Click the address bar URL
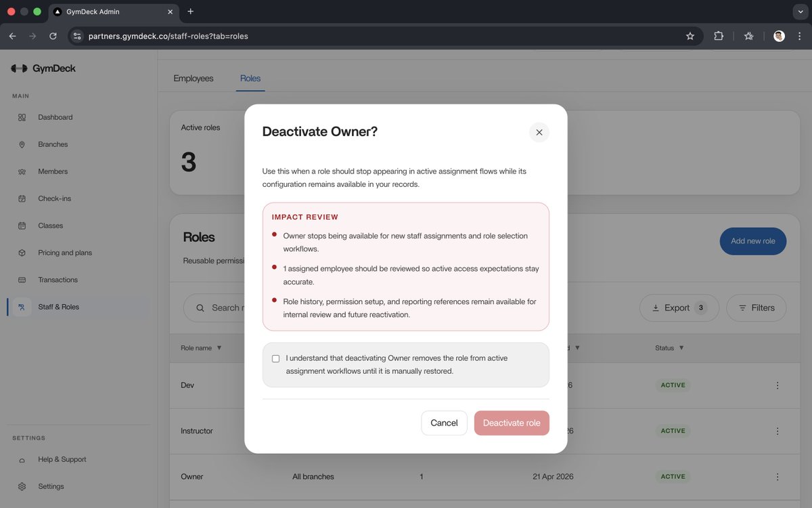This screenshot has width=812, height=508. (x=168, y=36)
